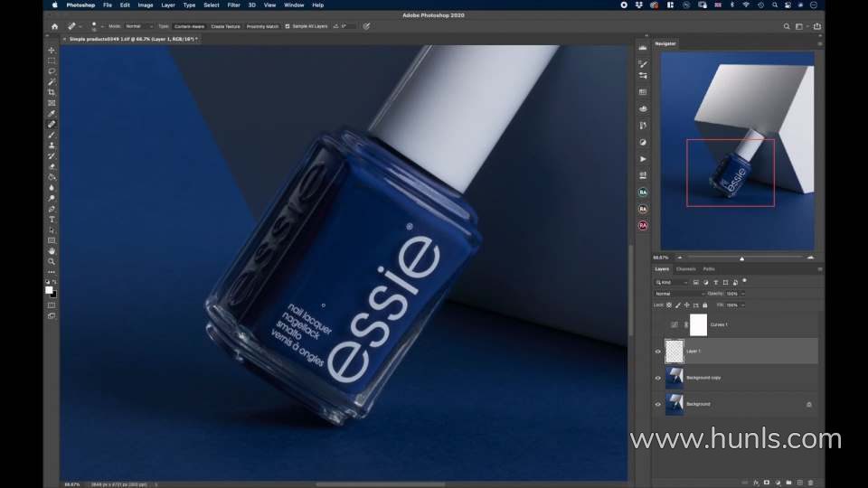Click the Home icon in options bar
Image resolution: width=868 pixels, height=488 pixels.
(54, 26)
